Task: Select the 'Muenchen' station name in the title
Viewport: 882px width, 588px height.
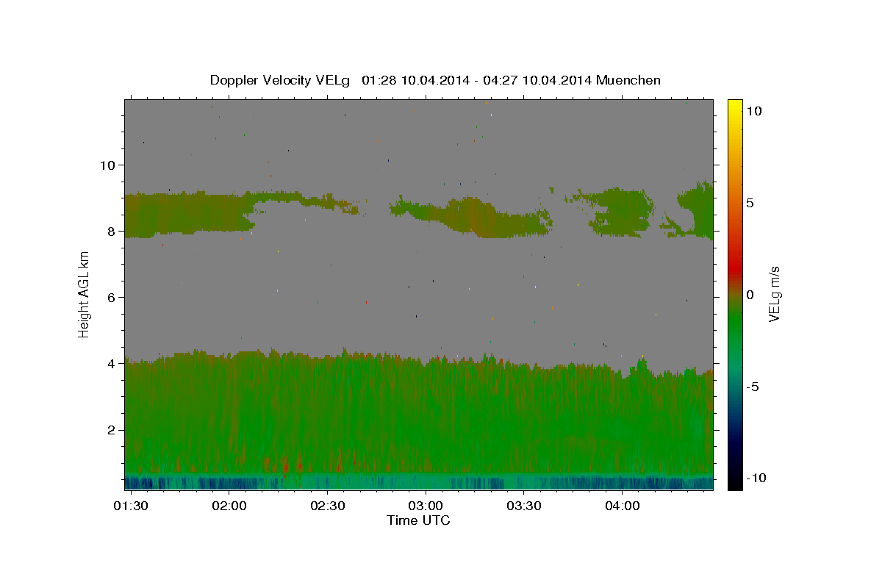Action: (628, 80)
